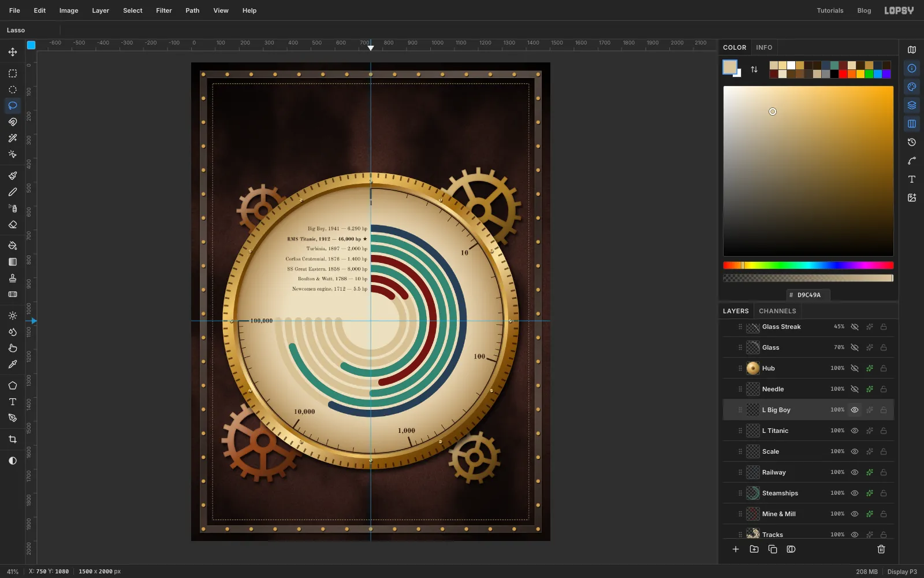This screenshot has width=924, height=578.
Task: Select the Move tool
Action: 13,52
